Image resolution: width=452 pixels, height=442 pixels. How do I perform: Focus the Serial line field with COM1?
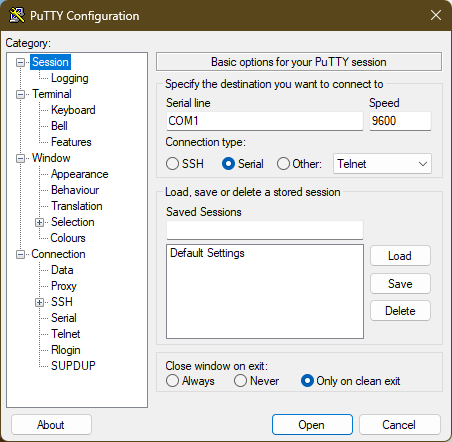pyautogui.click(x=265, y=121)
